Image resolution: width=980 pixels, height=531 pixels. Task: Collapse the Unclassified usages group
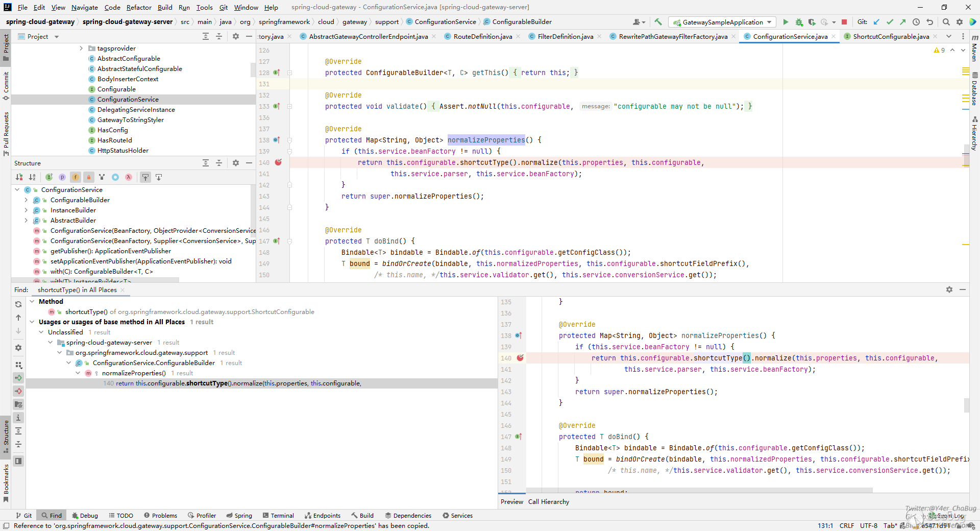point(41,332)
